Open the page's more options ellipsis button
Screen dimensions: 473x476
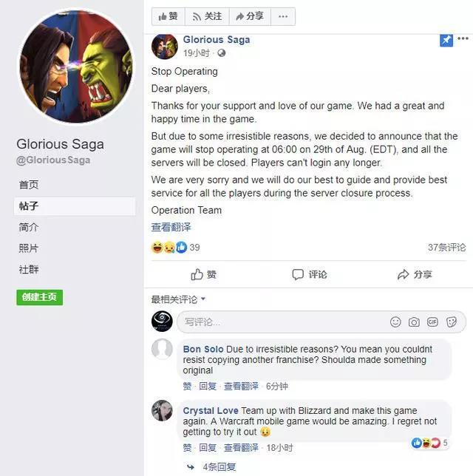click(283, 16)
